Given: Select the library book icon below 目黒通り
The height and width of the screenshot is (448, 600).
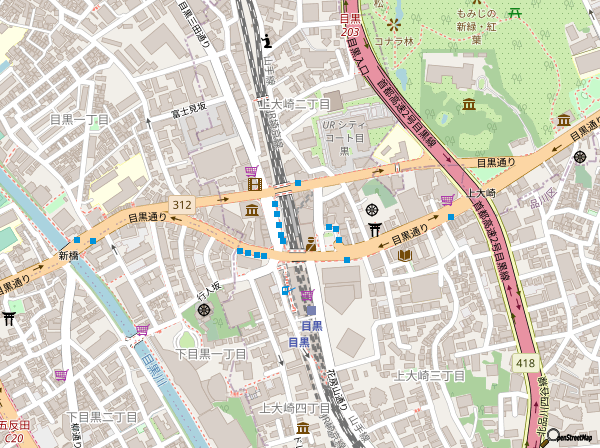Looking at the screenshot, I should click(405, 255).
